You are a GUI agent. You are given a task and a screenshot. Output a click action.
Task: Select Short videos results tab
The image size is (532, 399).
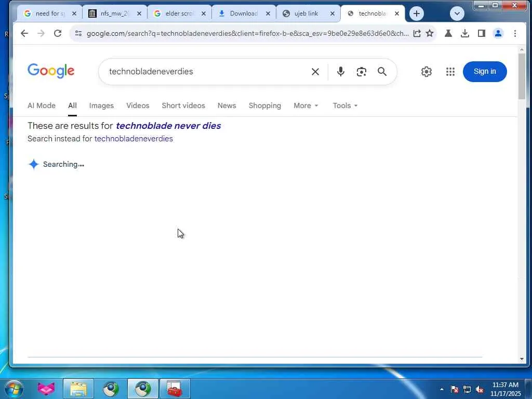(x=183, y=105)
